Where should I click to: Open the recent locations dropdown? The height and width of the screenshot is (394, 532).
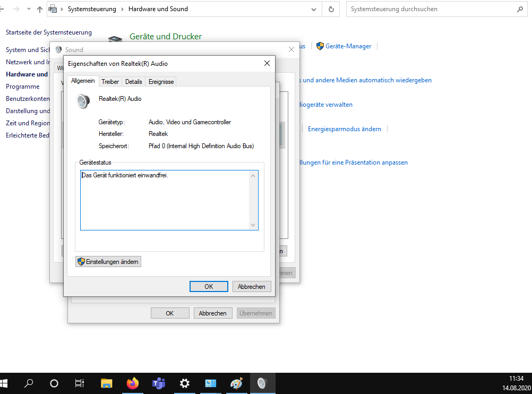29,9
